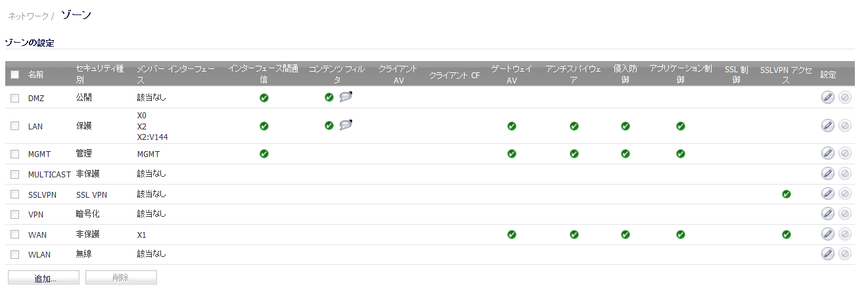Tick the checkbox for WAN zone
The width and height of the screenshot is (868, 297).
pos(14,235)
